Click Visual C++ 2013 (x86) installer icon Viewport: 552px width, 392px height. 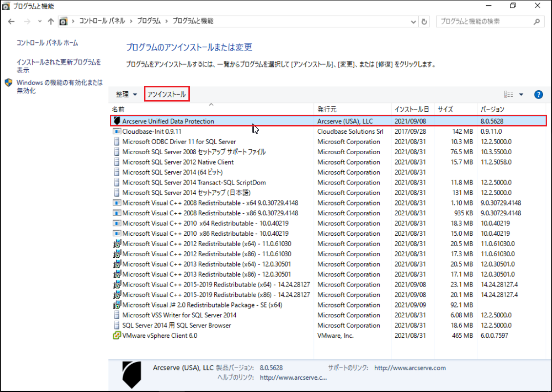coord(117,274)
